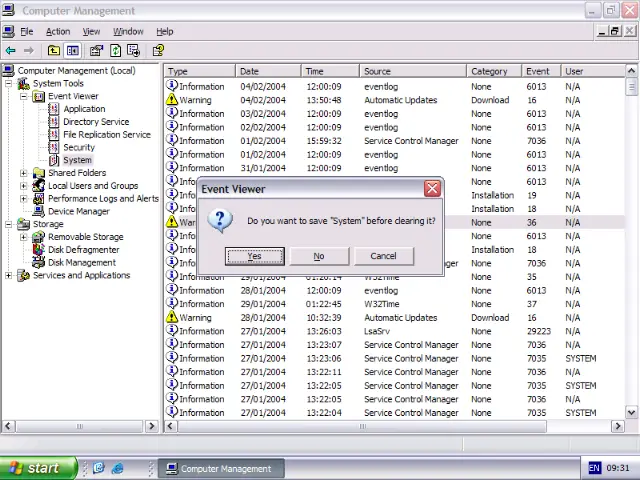640x480 pixels.
Task: Click No in Event Viewer dialog
Action: pos(319,256)
